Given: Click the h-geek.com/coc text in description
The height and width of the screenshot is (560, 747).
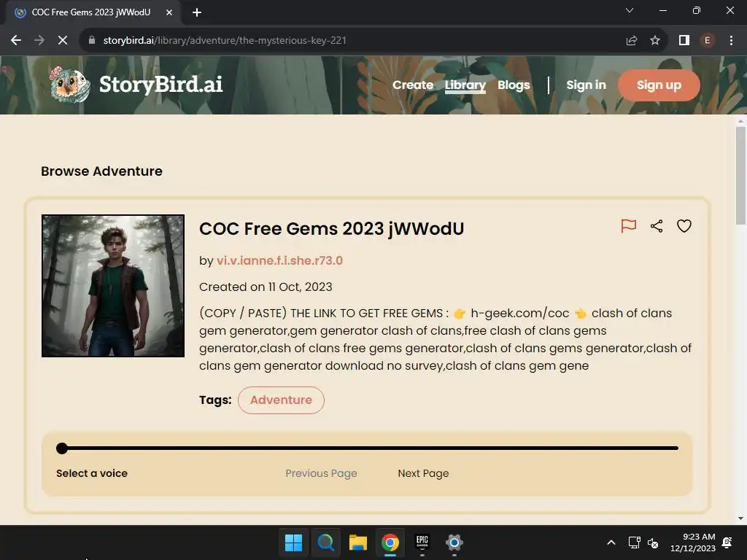Looking at the screenshot, I should tap(519, 313).
